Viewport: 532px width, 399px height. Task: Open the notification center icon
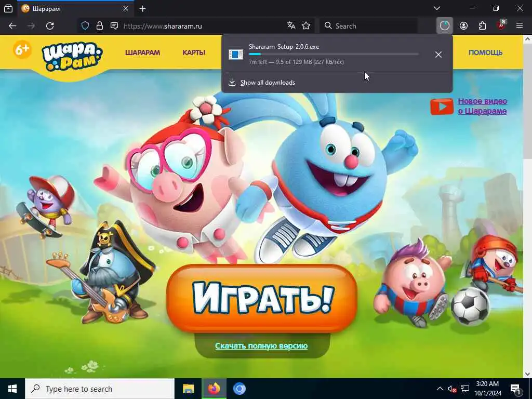(515, 389)
